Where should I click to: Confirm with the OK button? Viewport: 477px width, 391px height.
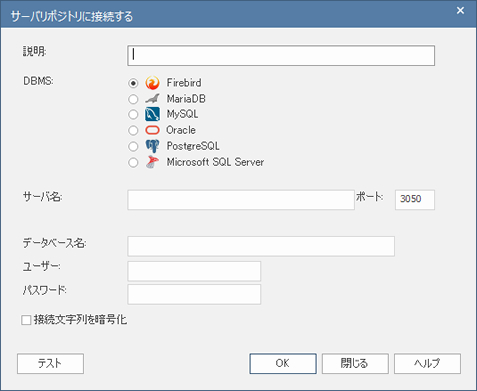pos(283,363)
